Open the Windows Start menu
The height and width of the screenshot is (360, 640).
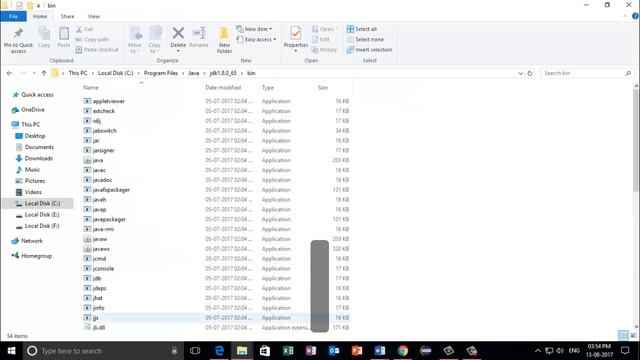(11, 351)
